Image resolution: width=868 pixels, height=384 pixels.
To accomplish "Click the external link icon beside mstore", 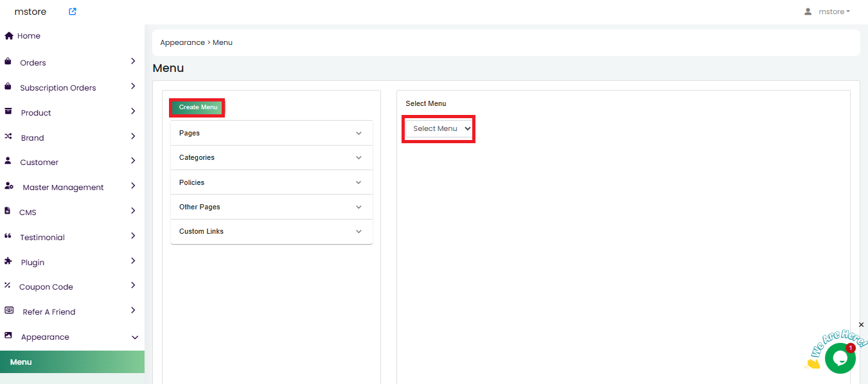I will 73,12.
